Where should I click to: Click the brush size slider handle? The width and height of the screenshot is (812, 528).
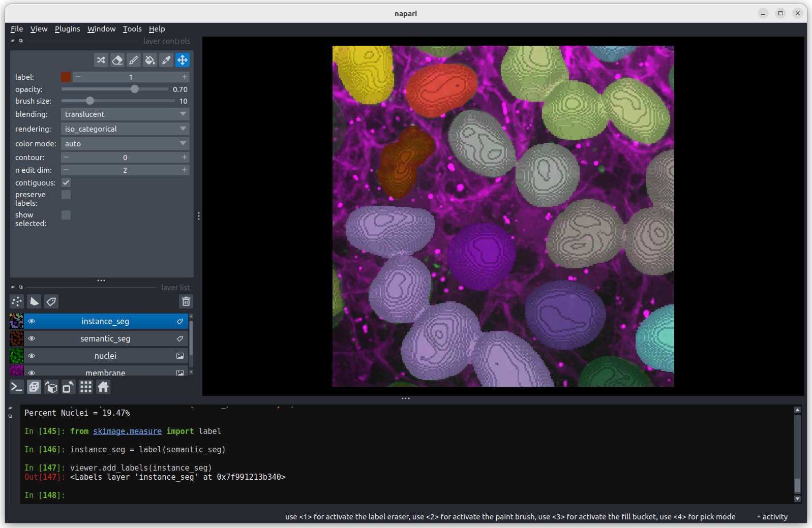90,101
